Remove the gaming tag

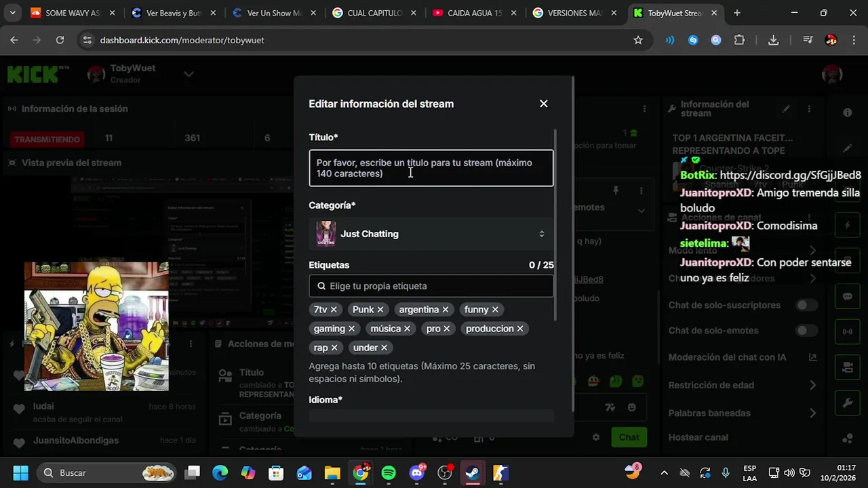click(351, 329)
